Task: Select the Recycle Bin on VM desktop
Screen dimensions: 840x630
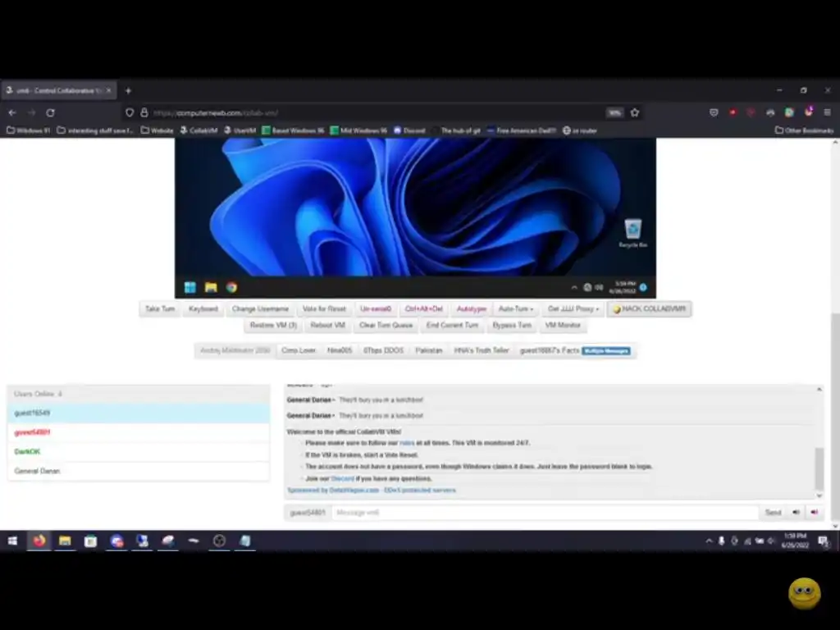Action: (632, 233)
